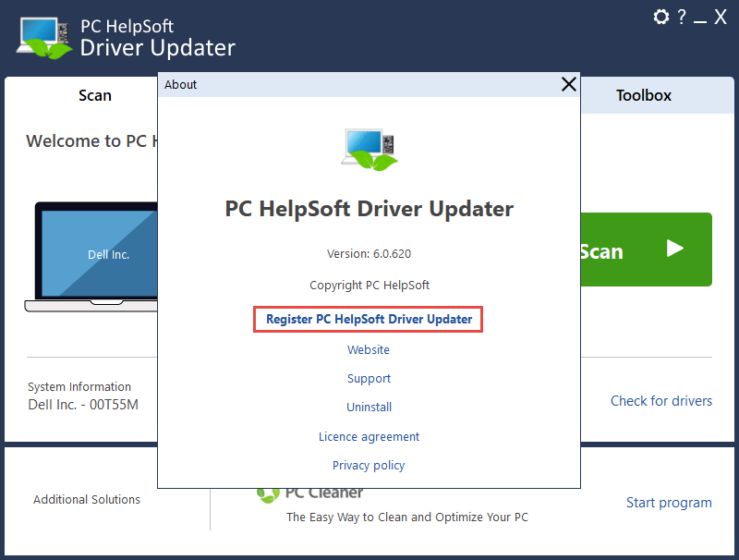Click the Dell Inc. - 00T55M text
This screenshot has height=560, width=739.
[83, 405]
